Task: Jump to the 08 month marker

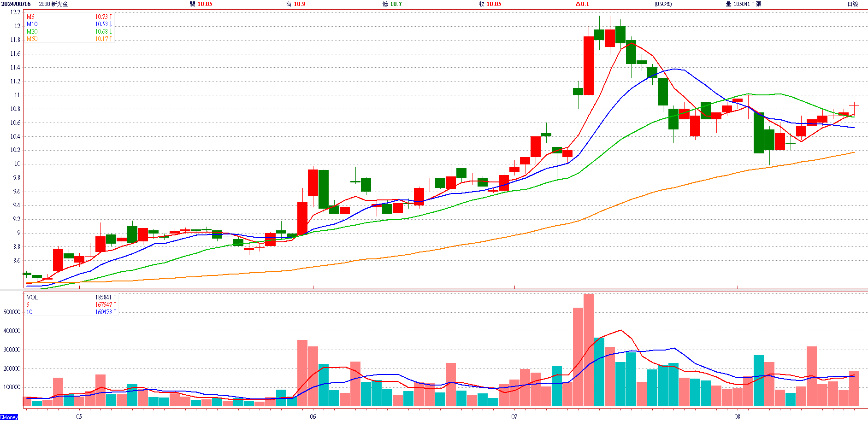Action: click(x=738, y=416)
